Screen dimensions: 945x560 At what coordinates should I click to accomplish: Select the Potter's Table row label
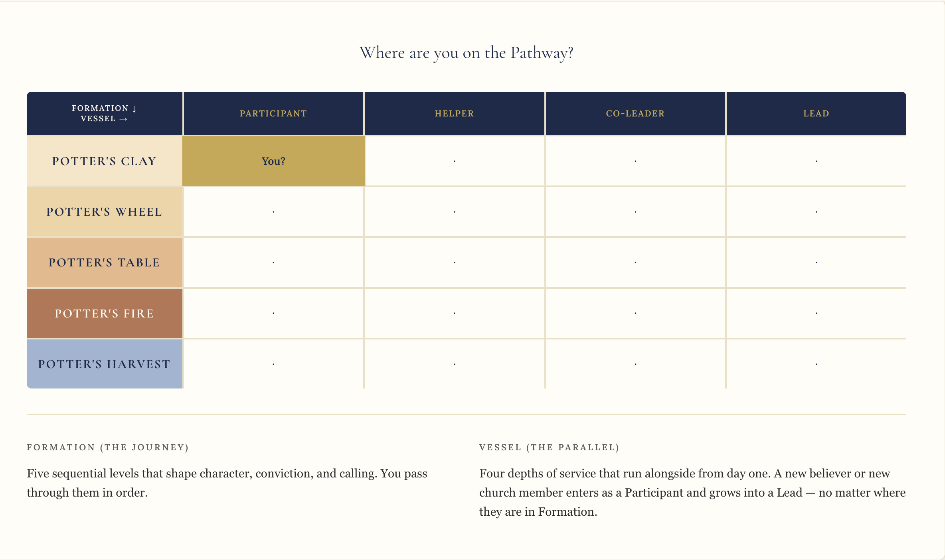click(x=105, y=262)
